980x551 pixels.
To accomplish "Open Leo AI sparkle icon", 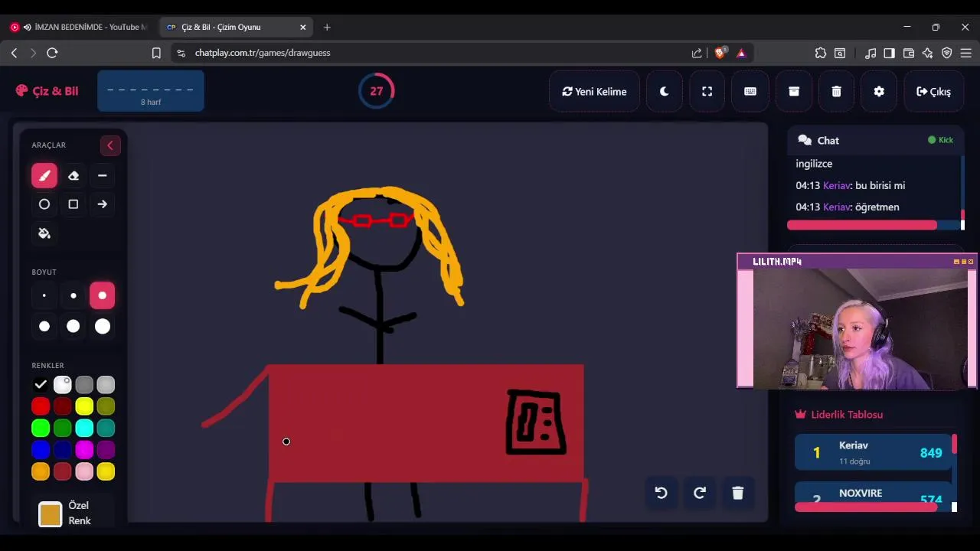I will pos(928,53).
